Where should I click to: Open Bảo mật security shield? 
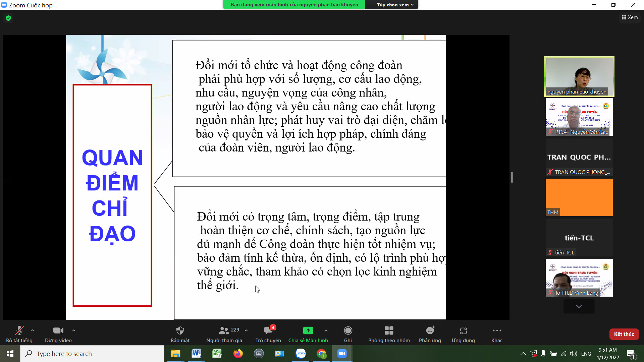tap(180, 334)
